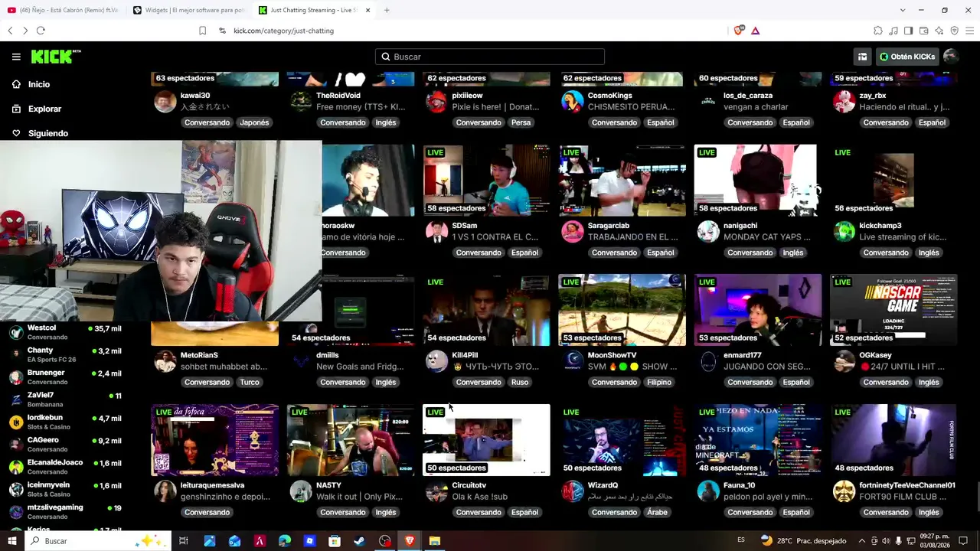Click the Turco tag under MetoRianS
Image resolution: width=980 pixels, height=551 pixels.
[x=250, y=382]
